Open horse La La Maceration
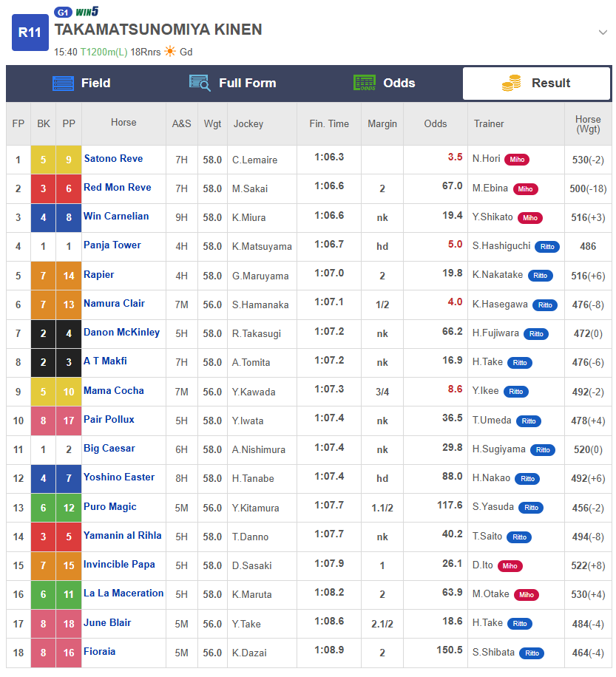 tap(123, 593)
